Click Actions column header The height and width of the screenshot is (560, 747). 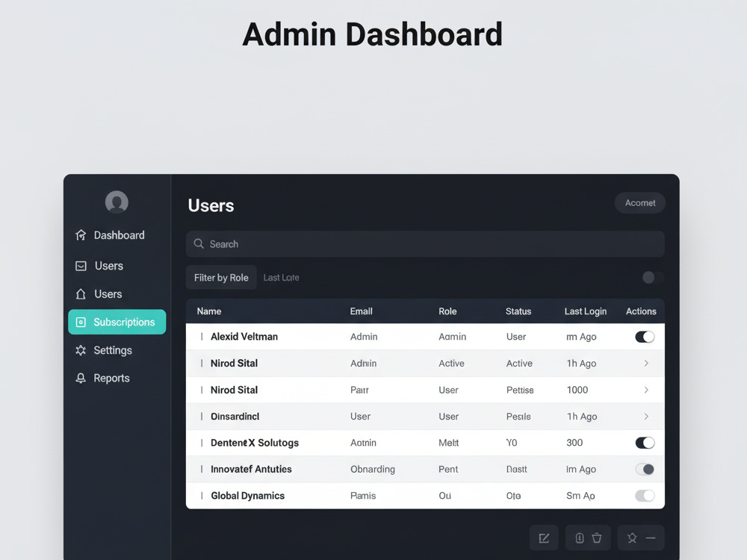(641, 311)
